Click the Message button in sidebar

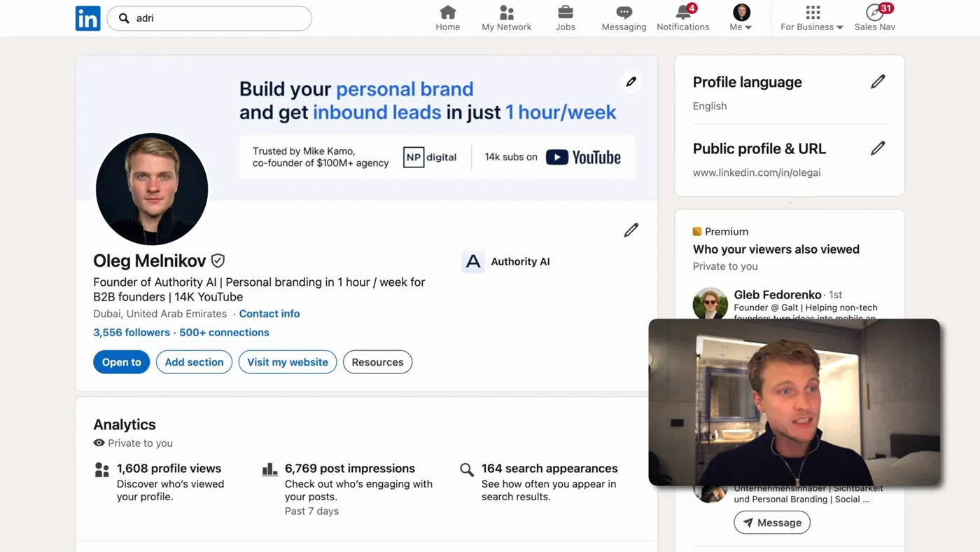[772, 523]
